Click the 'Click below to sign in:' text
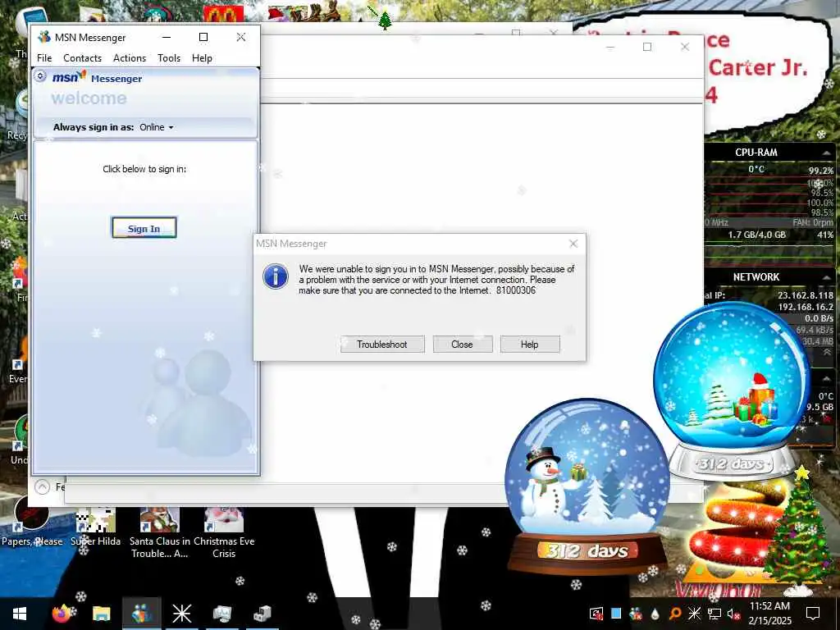 click(x=144, y=169)
